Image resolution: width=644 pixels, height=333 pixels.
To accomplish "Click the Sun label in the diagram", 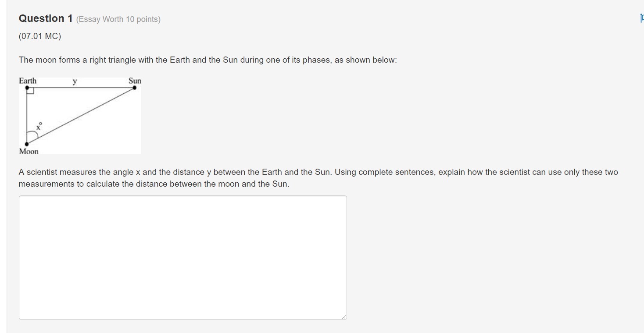I will pyautogui.click(x=135, y=81).
